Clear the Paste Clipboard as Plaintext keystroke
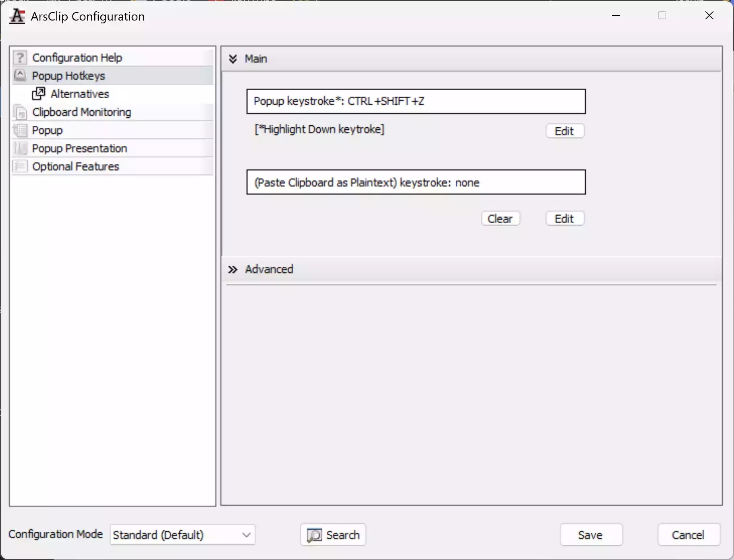 tap(501, 218)
